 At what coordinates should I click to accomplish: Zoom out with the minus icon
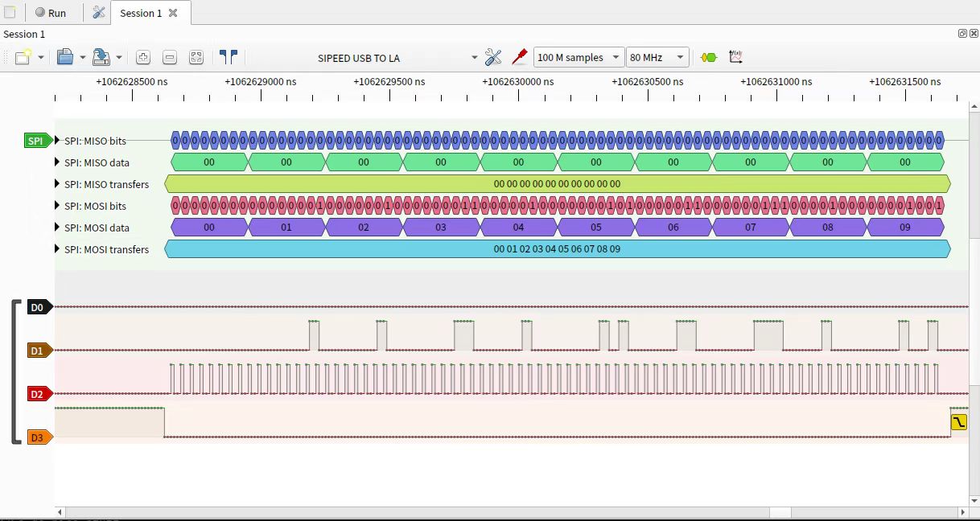pos(170,57)
